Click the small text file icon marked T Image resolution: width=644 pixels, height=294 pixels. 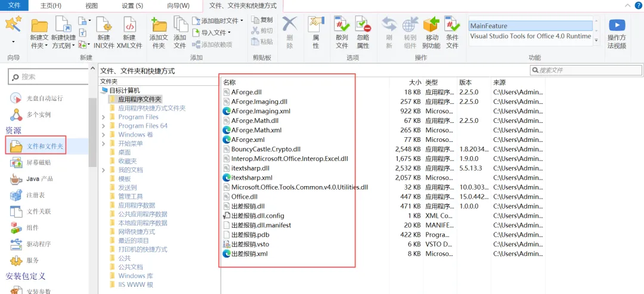click(x=82, y=32)
